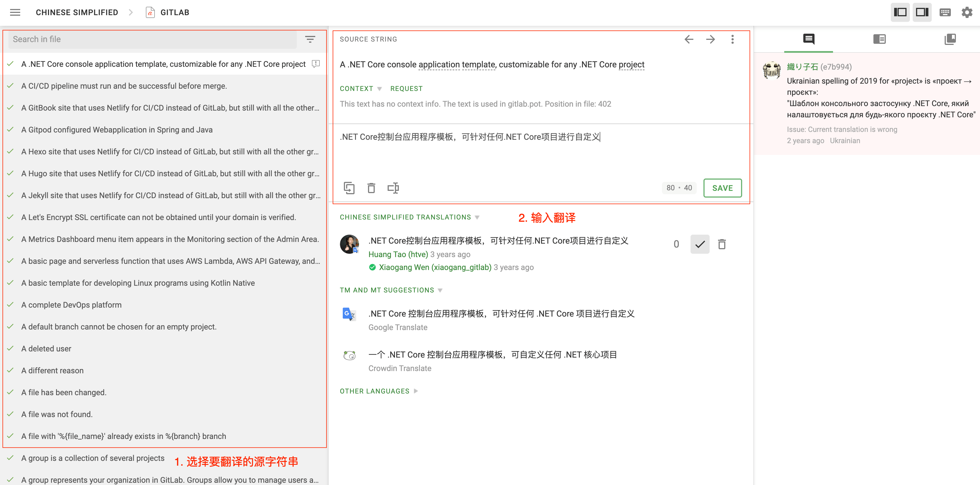Open GITLAB file breadcrumb
The image size is (980, 485).
[x=175, y=12]
